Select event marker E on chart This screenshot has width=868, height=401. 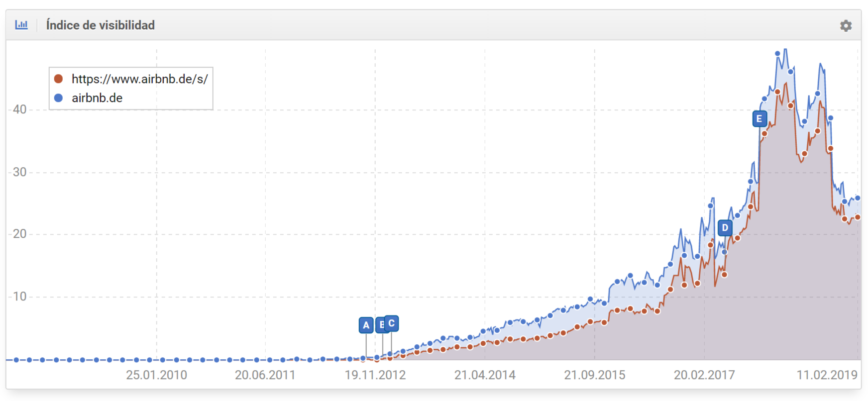click(x=759, y=118)
